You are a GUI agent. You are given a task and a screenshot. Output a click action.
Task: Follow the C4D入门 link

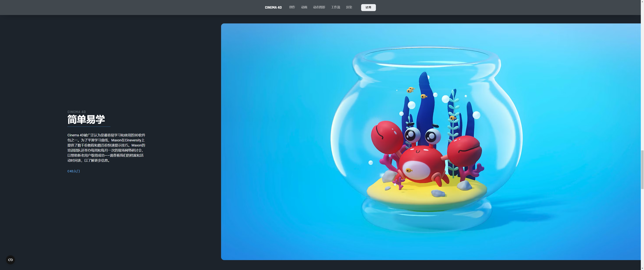[x=74, y=171]
